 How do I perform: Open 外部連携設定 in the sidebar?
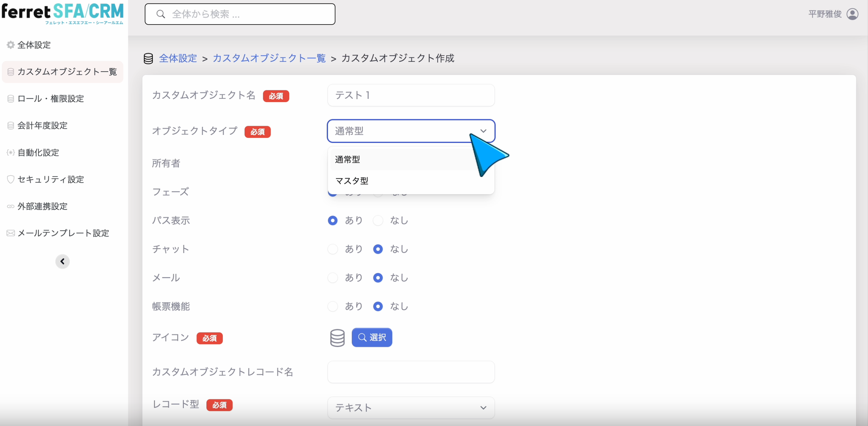tap(42, 206)
